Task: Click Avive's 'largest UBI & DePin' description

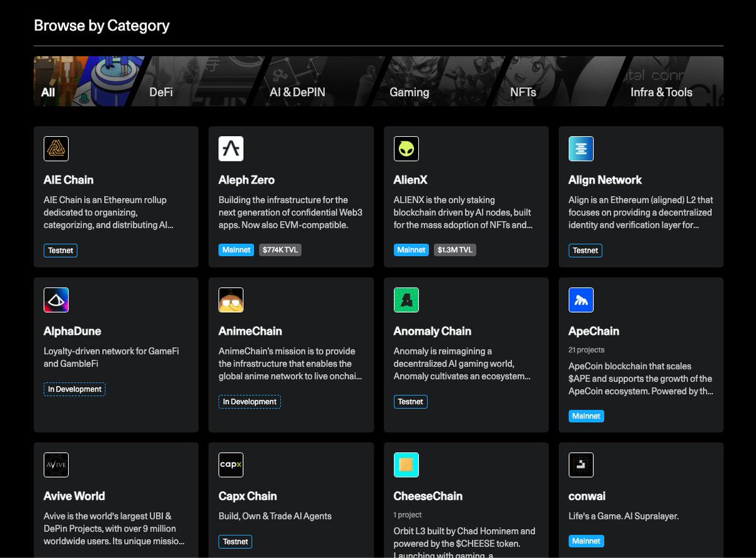Action: (x=114, y=528)
